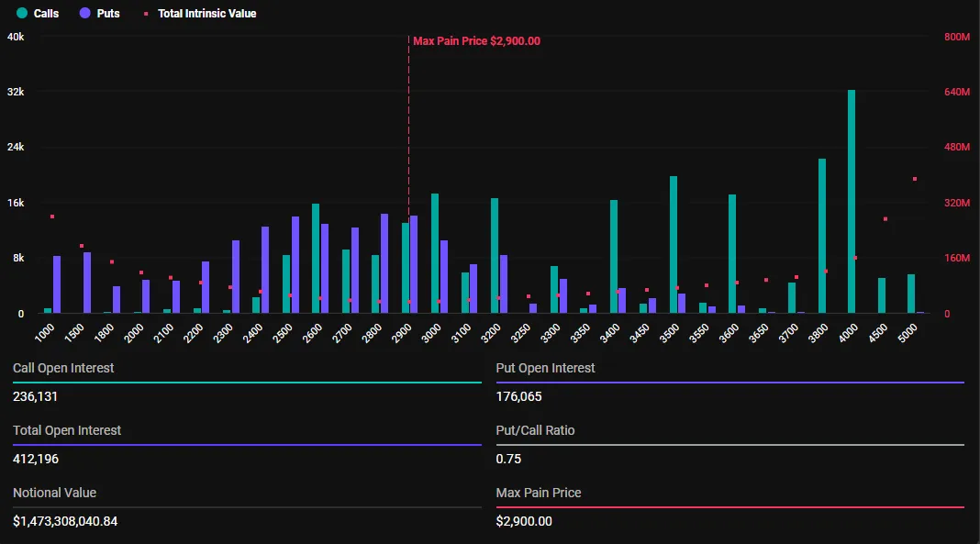The height and width of the screenshot is (544, 980).
Task: Click the Call Open Interest value 236,131
Action: 35,396
